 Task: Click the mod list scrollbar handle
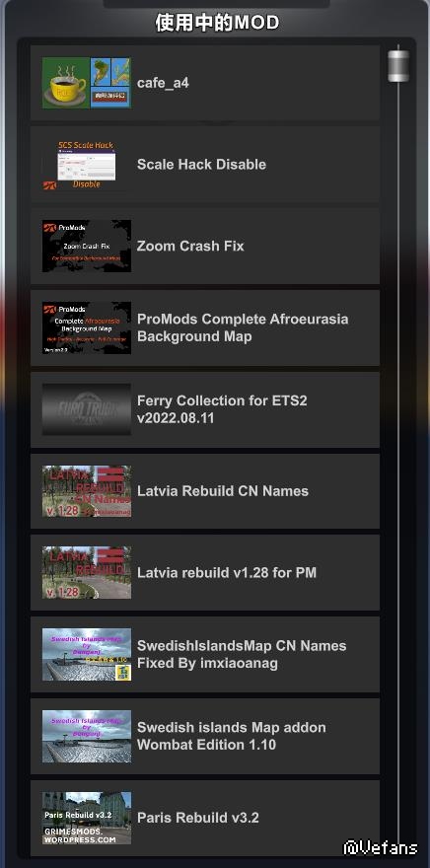point(398,66)
